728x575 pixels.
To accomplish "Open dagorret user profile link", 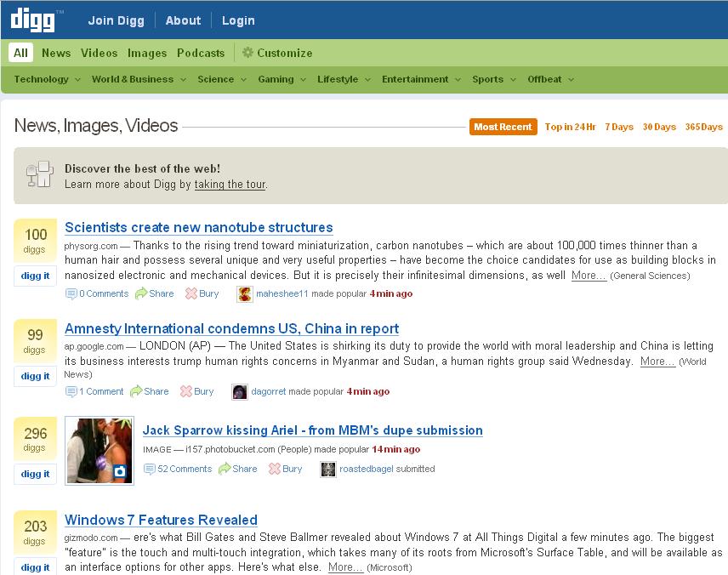I will [x=269, y=391].
